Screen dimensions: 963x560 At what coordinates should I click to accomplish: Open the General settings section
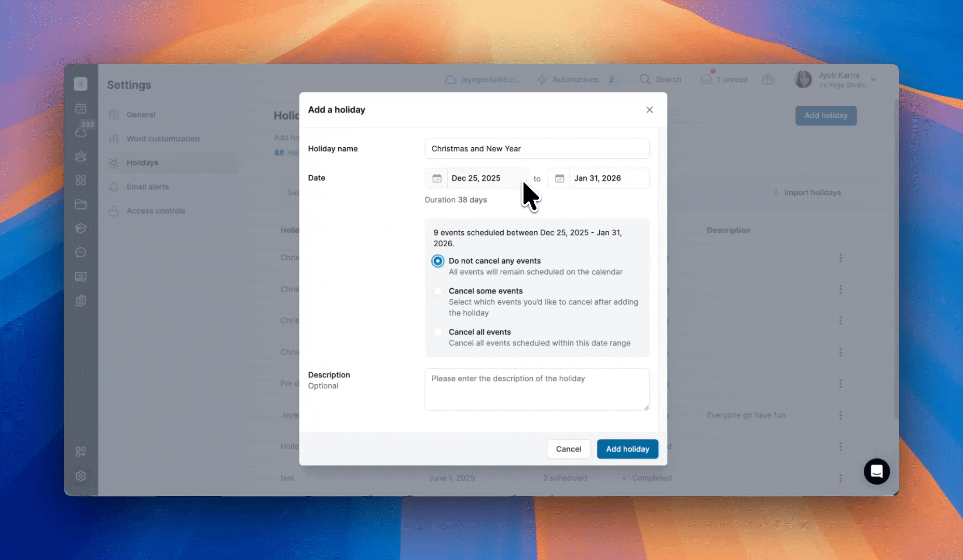click(x=141, y=115)
